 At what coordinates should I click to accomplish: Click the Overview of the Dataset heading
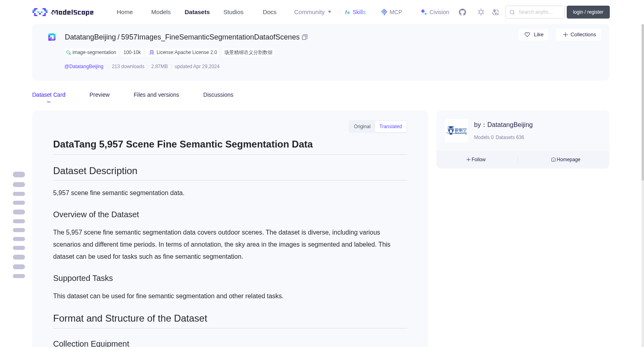[x=96, y=214]
